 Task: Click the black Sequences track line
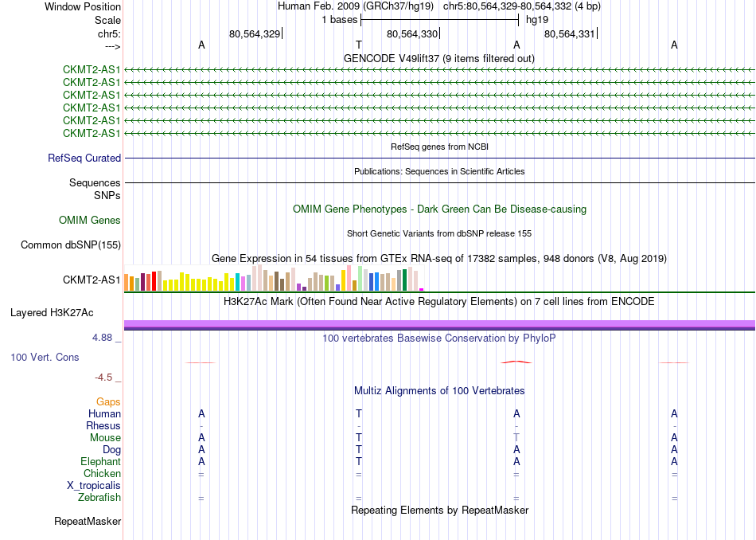click(440, 183)
